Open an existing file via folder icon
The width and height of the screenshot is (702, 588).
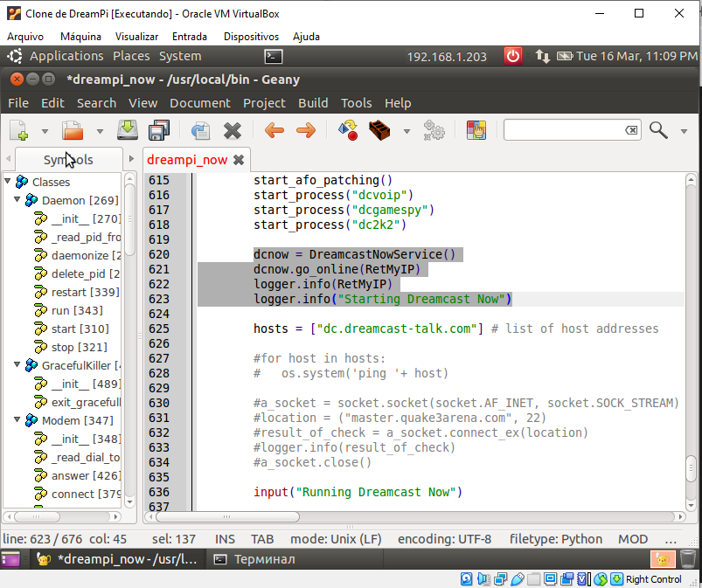73,131
